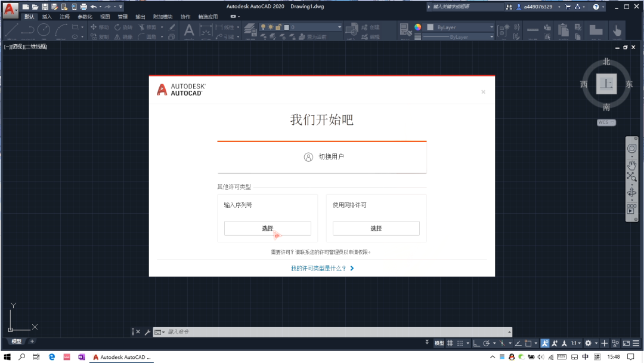Open Windows Start menu
Image resolution: width=644 pixels, height=363 pixels.
click(x=7, y=357)
